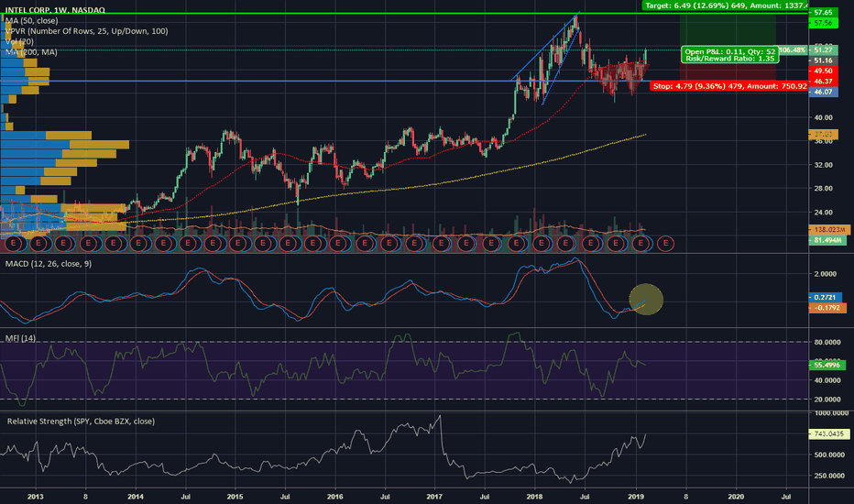Click the 2014 label on time axis
The width and height of the screenshot is (854, 504).
136,497
